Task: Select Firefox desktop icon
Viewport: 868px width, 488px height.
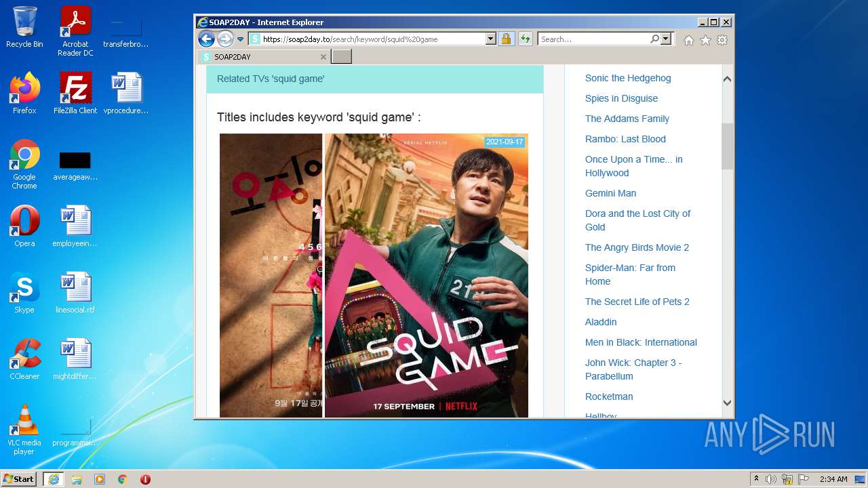Action: tap(24, 93)
